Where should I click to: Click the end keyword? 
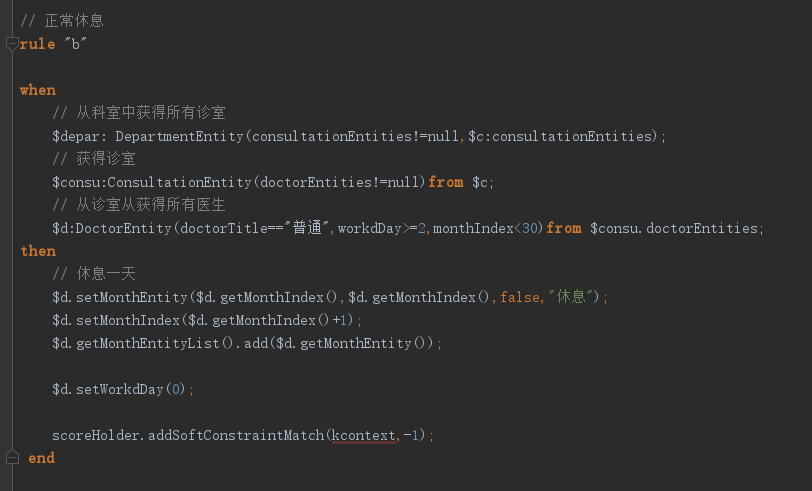pos(41,458)
